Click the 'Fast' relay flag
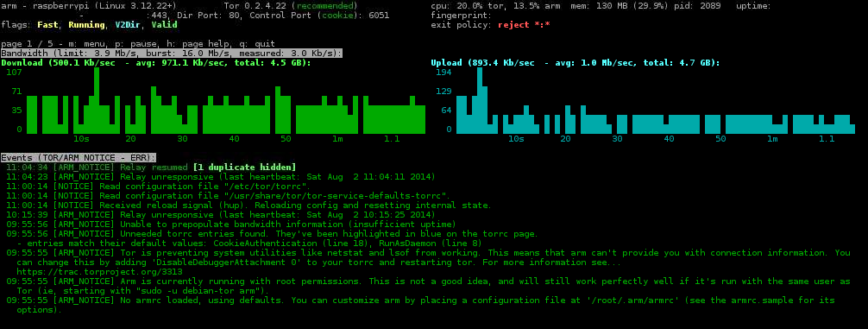 [47, 25]
